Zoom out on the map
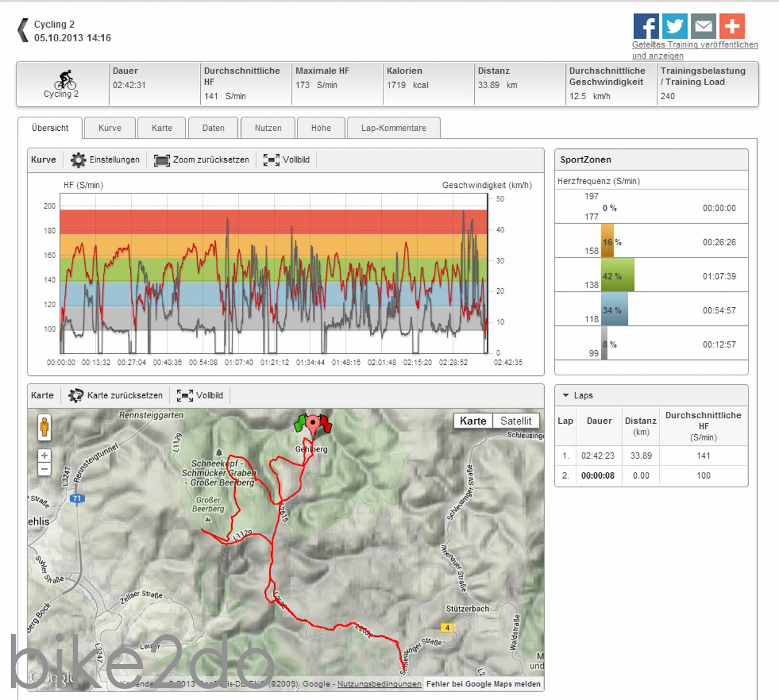779x700 pixels. pyautogui.click(x=44, y=469)
